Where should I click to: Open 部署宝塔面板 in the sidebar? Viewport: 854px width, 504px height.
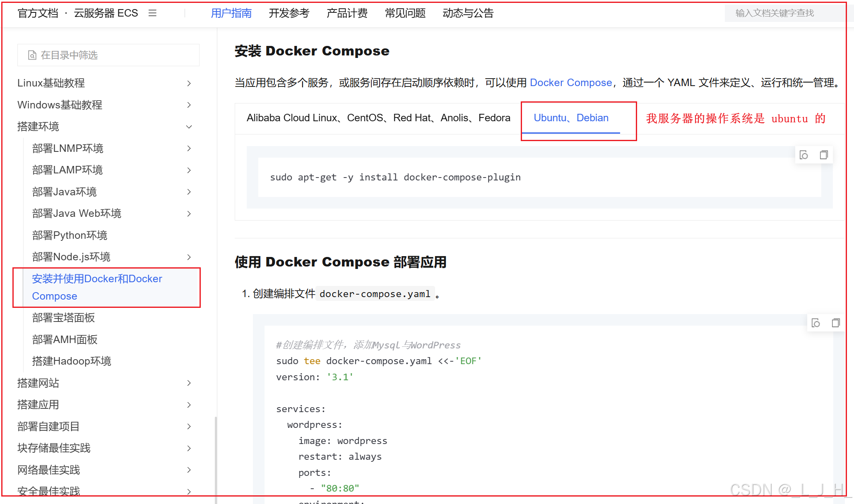pos(63,318)
